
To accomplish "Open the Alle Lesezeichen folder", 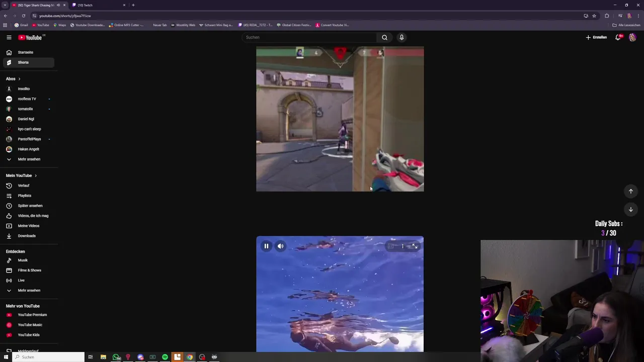I will [x=627, y=25].
